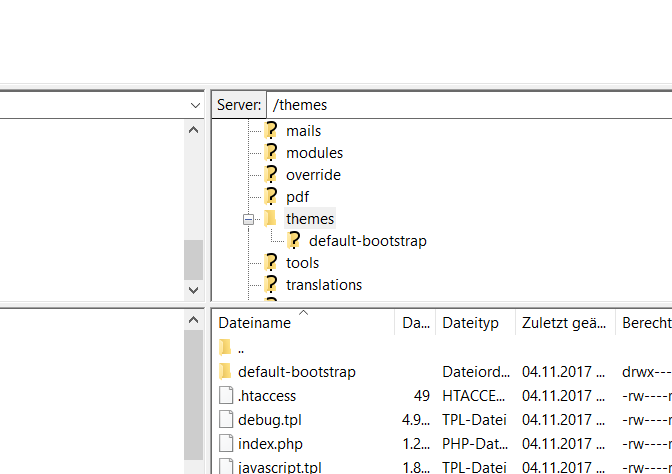Select the override folder in server tree
The height and width of the screenshot is (474, 672).
tap(313, 175)
